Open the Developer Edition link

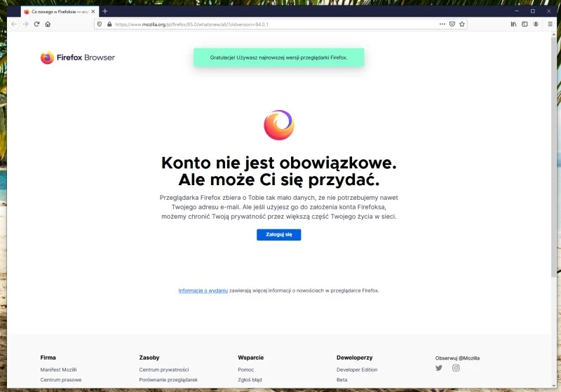coord(357,370)
